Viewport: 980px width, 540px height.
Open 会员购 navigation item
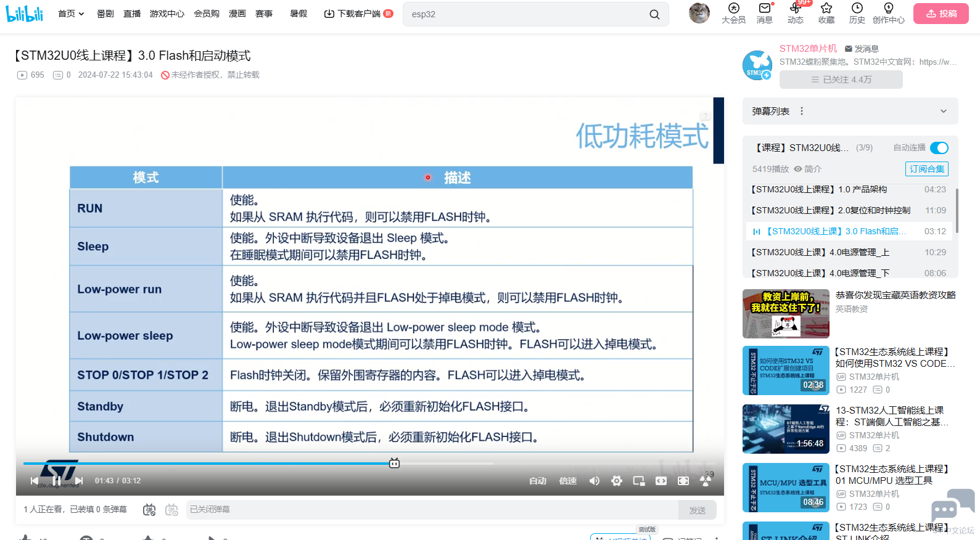(x=207, y=14)
